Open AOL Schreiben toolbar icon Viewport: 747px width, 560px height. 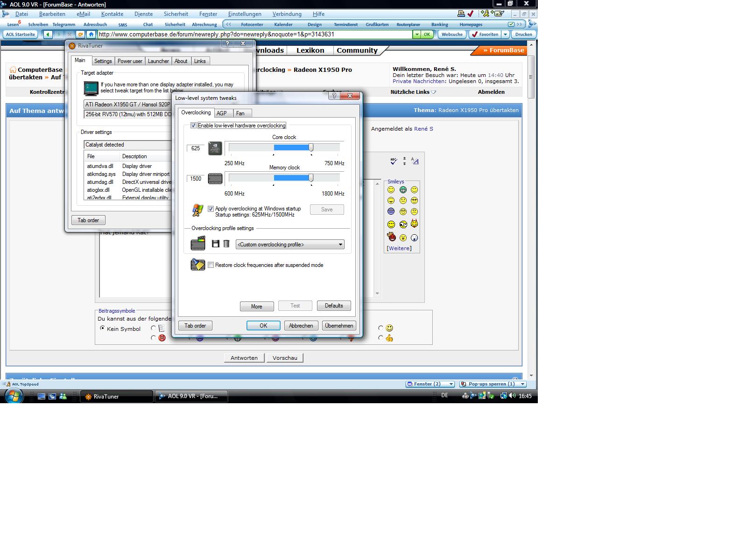click(x=38, y=24)
